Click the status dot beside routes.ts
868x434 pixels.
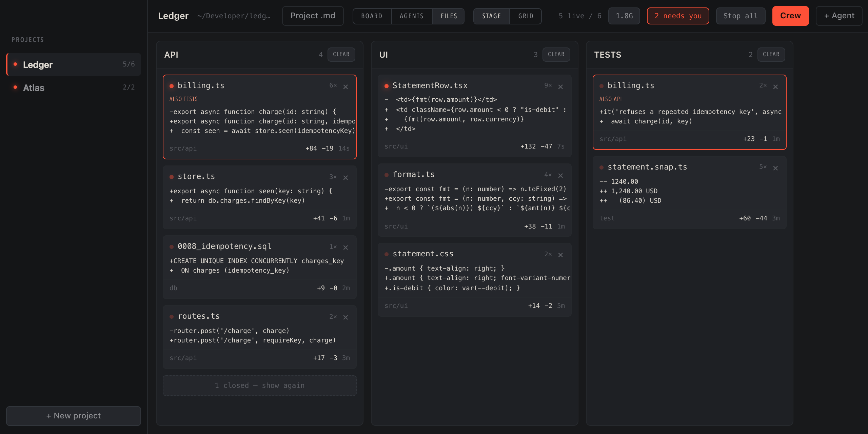pos(172,317)
